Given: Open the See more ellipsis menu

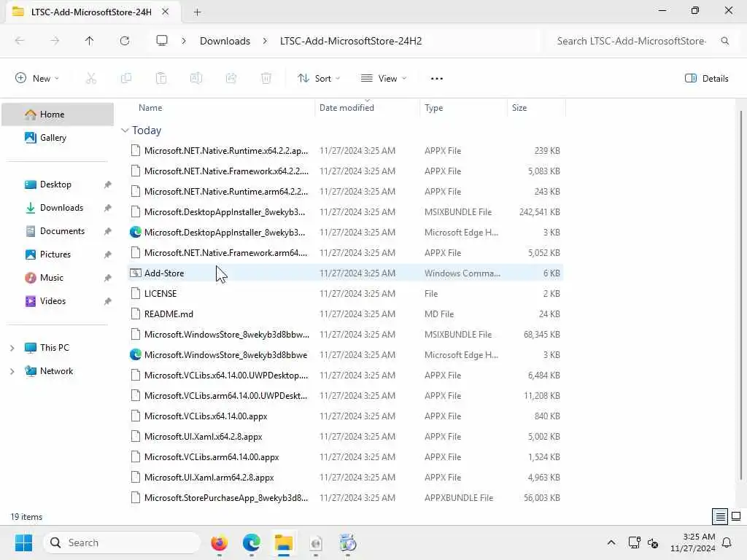Looking at the screenshot, I should [436, 79].
